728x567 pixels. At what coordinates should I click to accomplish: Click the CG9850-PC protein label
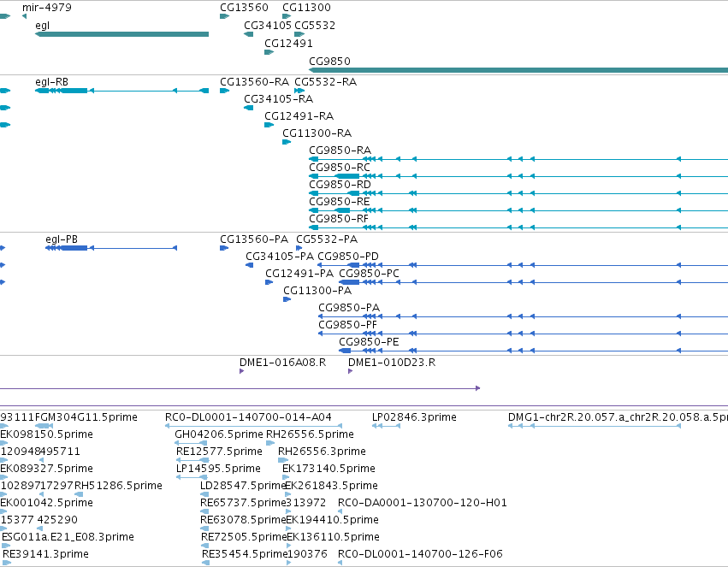pyautogui.click(x=369, y=274)
